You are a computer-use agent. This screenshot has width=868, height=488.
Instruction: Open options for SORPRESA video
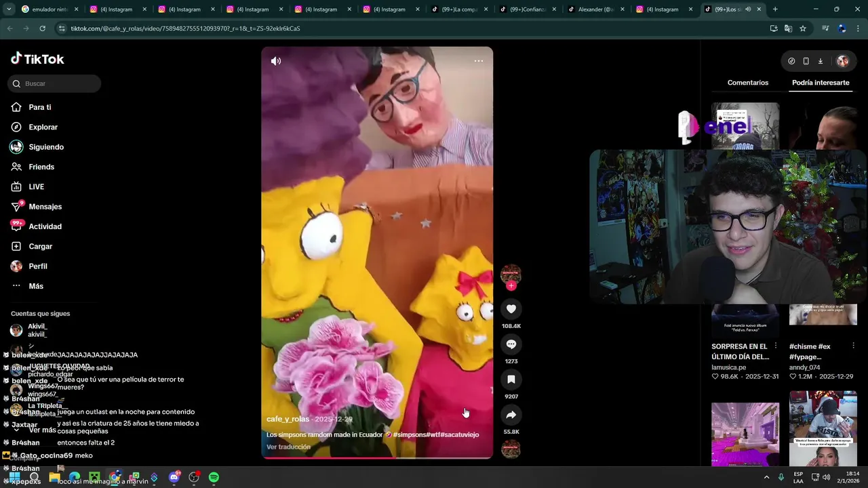coord(776,346)
